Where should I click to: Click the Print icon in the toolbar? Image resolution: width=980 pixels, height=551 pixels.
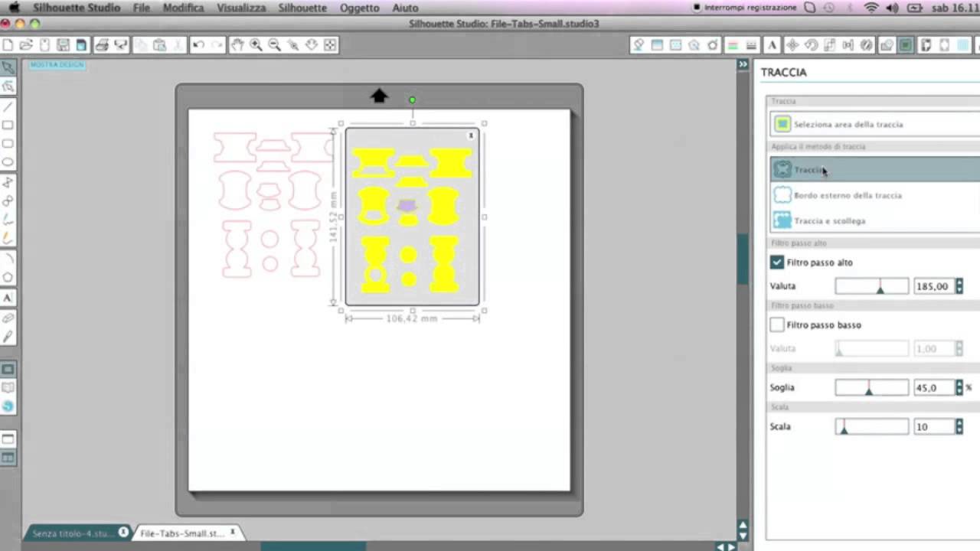click(102, 45)
